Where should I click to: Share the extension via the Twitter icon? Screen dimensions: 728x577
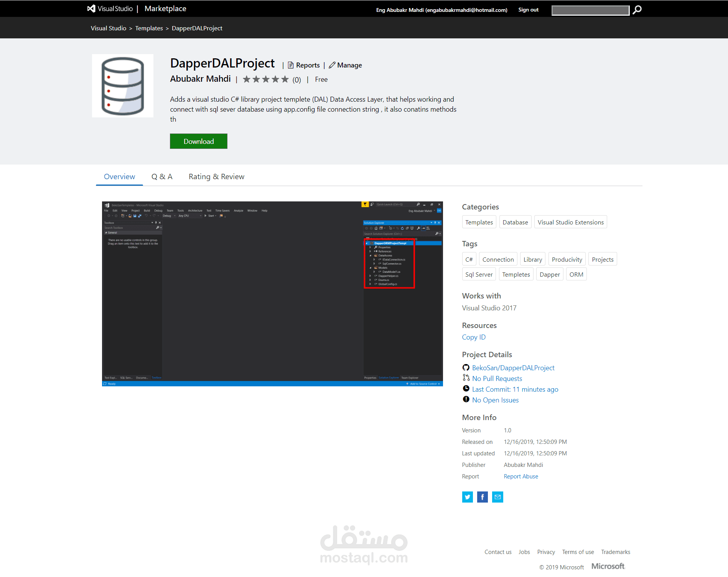click(467, 497)
